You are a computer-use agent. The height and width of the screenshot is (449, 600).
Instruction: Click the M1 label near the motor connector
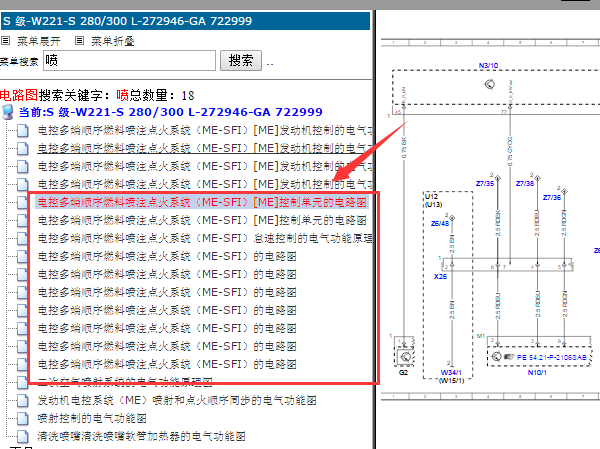(481, 336)
